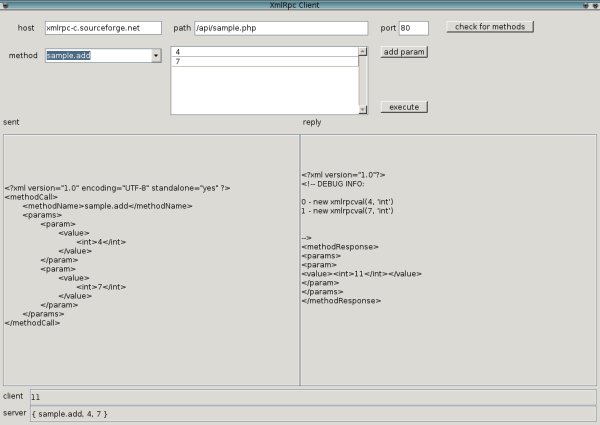The width and height of the screenshot is (600, 425).
Task: Select parameter row with value 7
Action: point(264,62)
